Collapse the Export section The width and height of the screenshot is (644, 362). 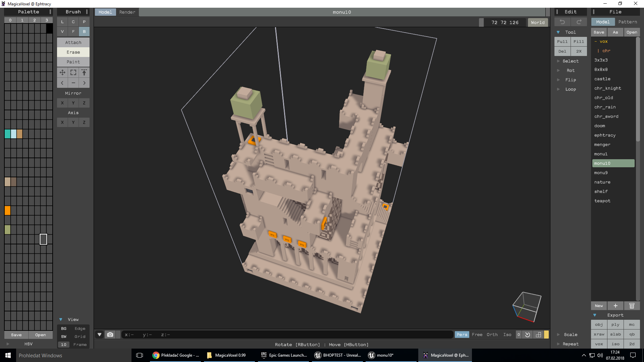[x=595, y=315]
